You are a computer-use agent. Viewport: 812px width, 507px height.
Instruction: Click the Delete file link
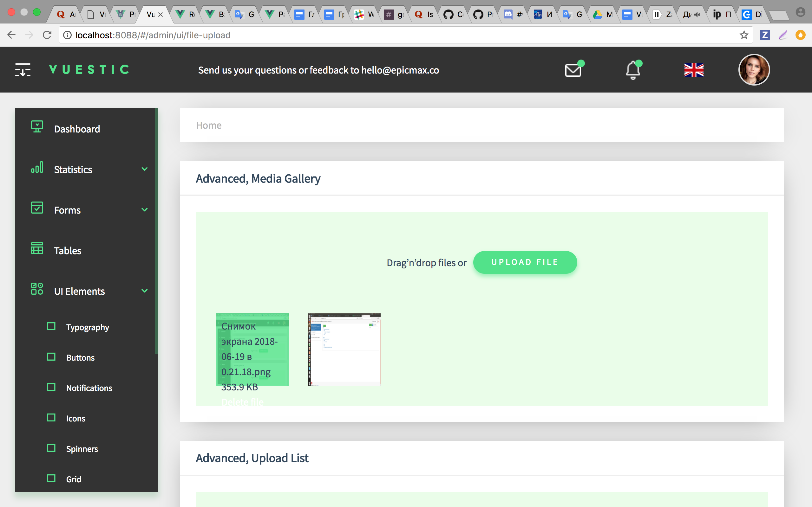[242, 402]
